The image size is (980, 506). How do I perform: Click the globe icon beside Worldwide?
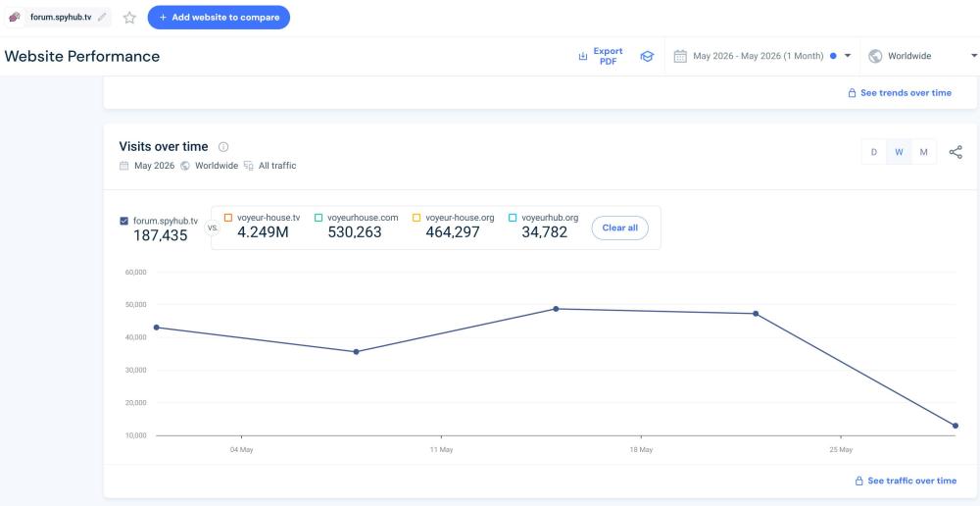(875, 56)
